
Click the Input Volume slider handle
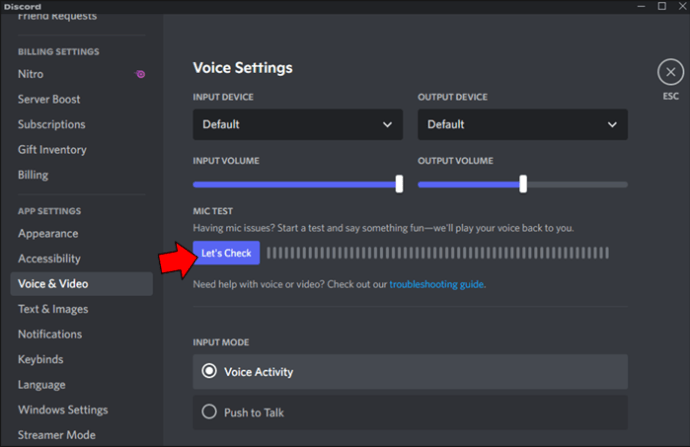(399, 184)
